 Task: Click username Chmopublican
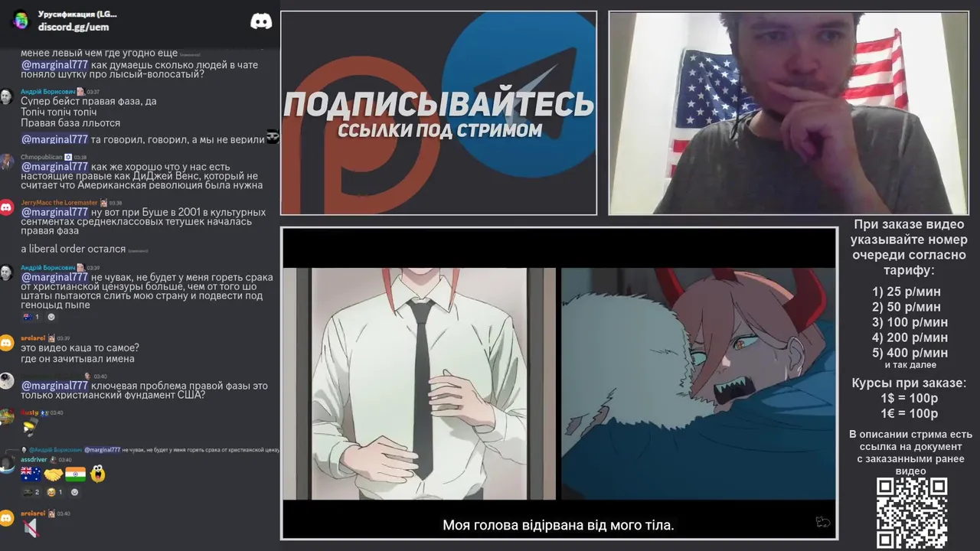coord(41,157)
